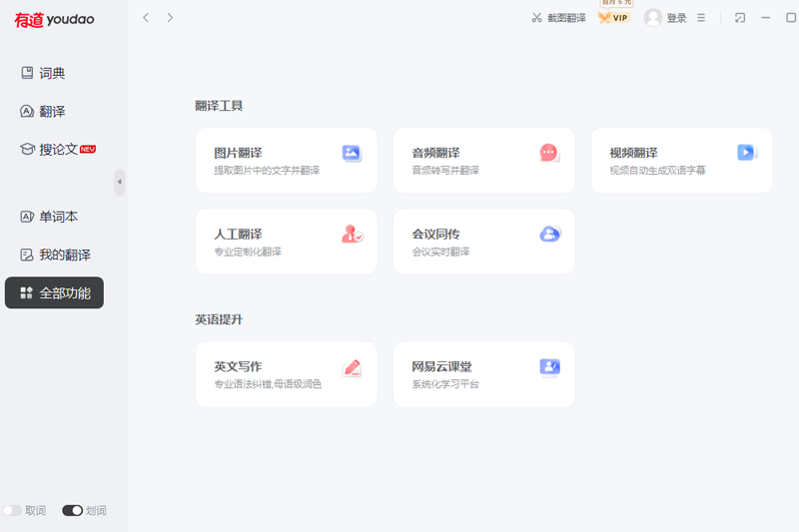
Task: Click the audio translation (音频翻译) icon
Action: pos(548,153)
